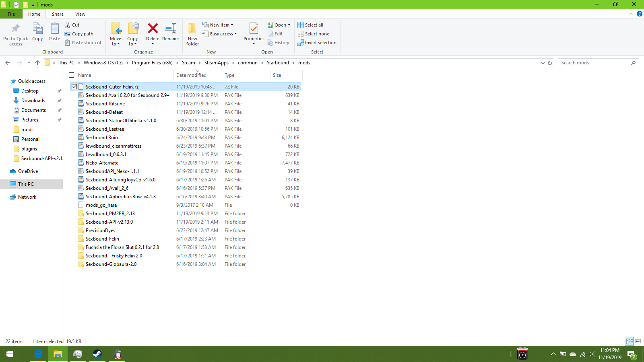Go up one folder level

tap(37, 63)
